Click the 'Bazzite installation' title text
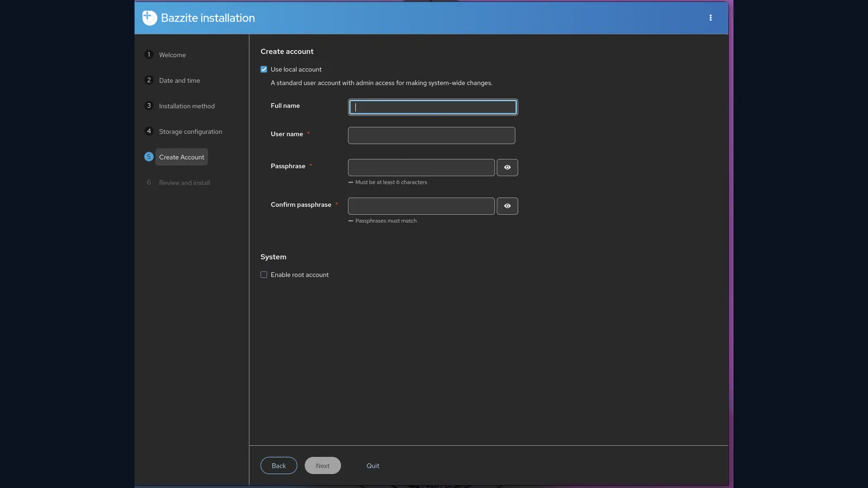The width and height of the screenshot is (868, 488). 208,18
